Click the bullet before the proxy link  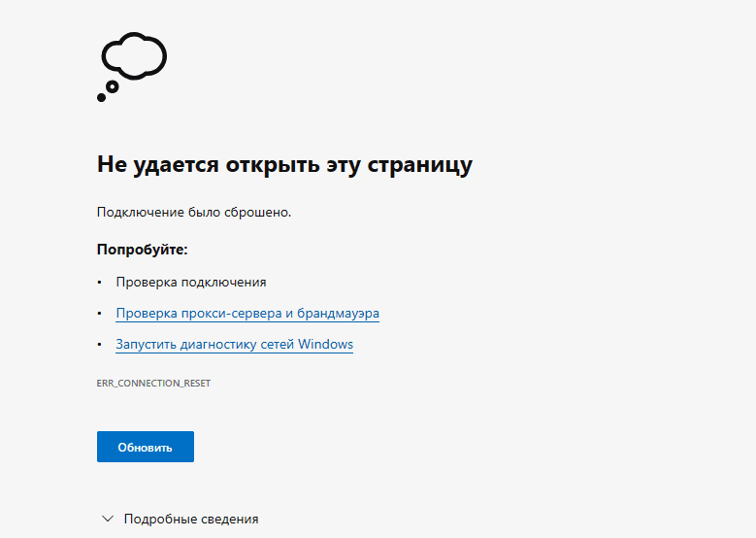point(99,315)
